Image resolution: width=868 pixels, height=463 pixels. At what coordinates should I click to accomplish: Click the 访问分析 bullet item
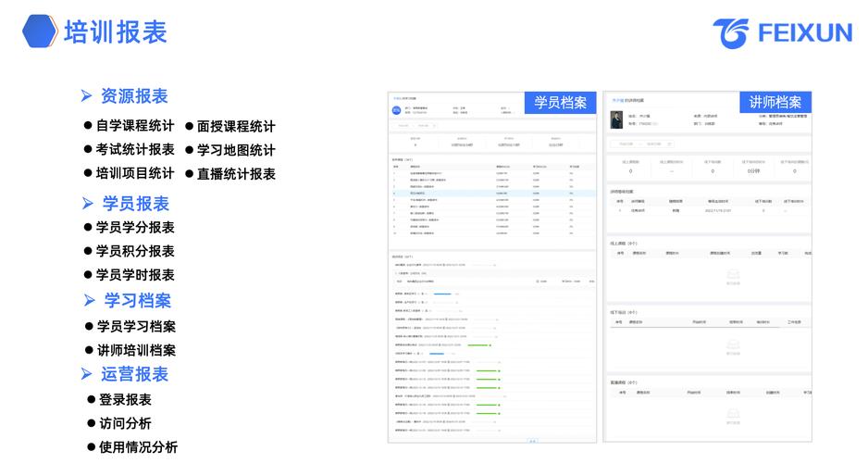pyautogui.click(x=119, y=423)
